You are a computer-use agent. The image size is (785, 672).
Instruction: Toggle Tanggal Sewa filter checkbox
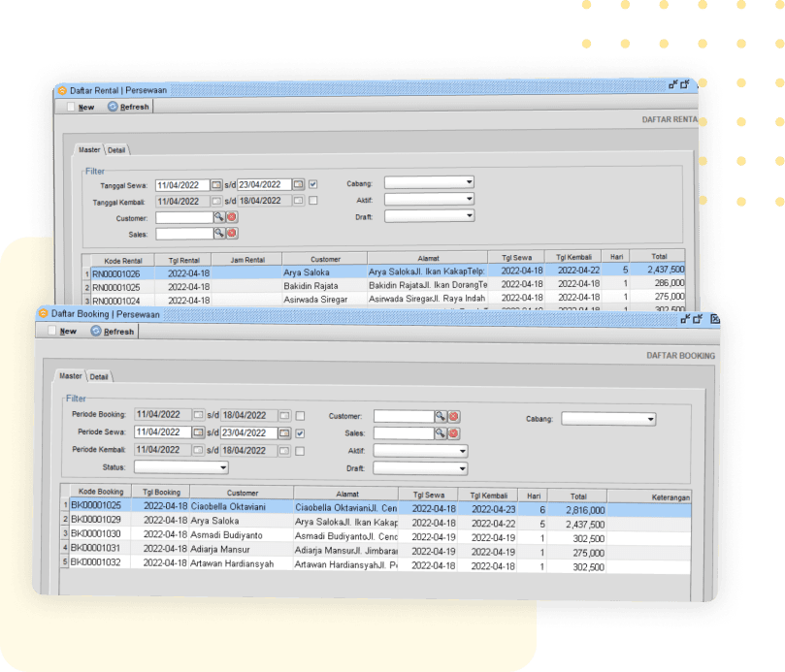click(x=312, y=184)
